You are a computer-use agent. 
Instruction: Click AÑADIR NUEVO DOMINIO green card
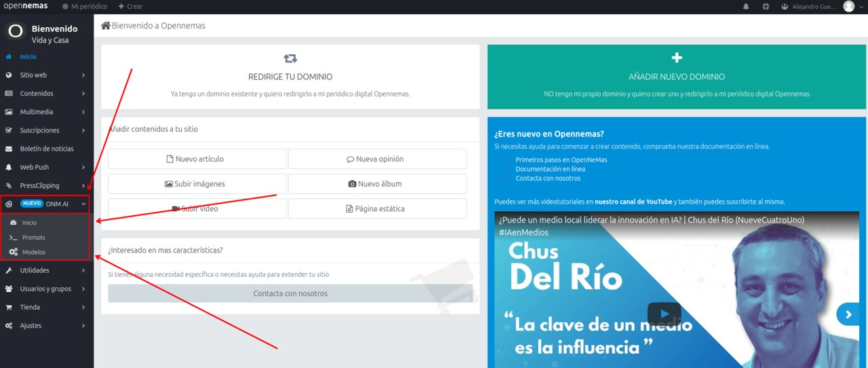[x=676, y=77]
